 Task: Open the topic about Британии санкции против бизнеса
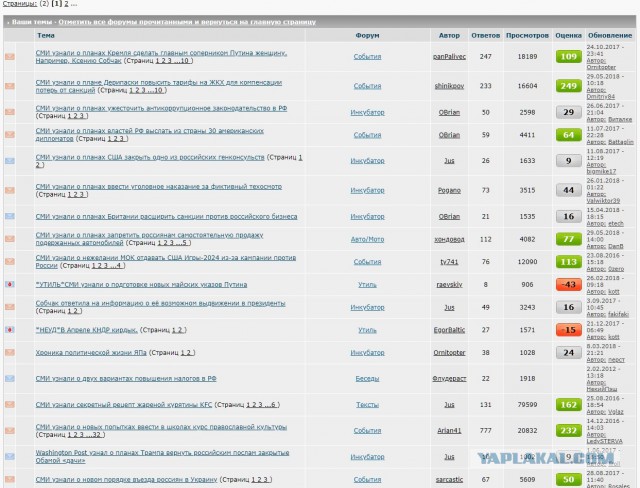pos(166,216)
